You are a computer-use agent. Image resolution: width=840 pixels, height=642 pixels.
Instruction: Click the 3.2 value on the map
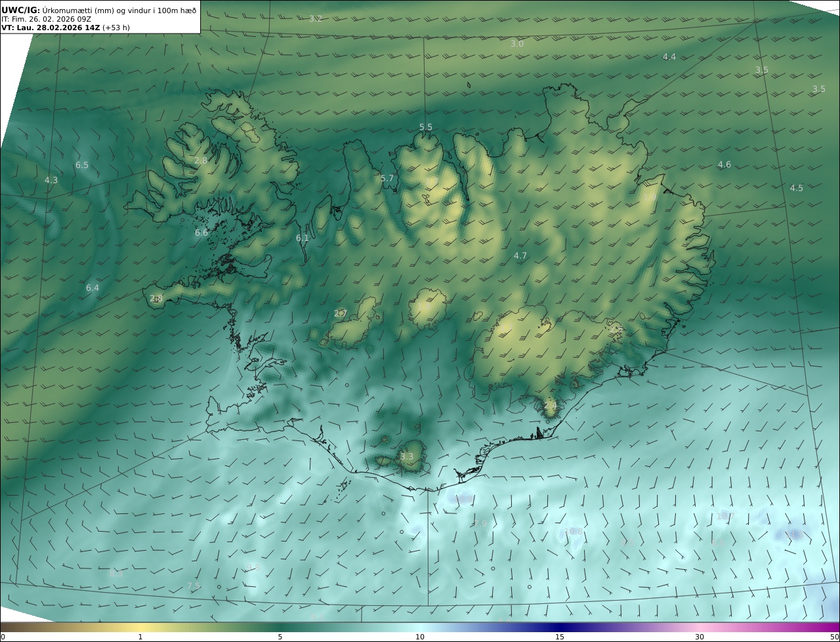coord(316,18)
